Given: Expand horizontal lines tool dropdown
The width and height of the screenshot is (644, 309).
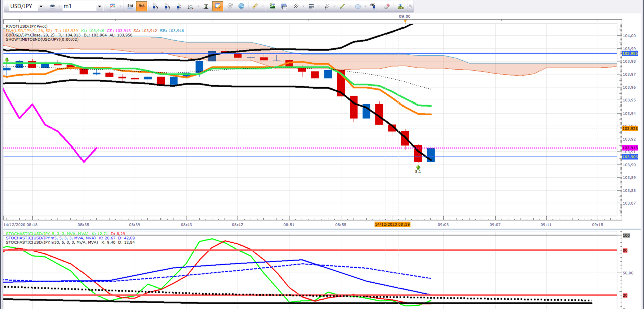Looking at the screenshot, I should [318, 6].
